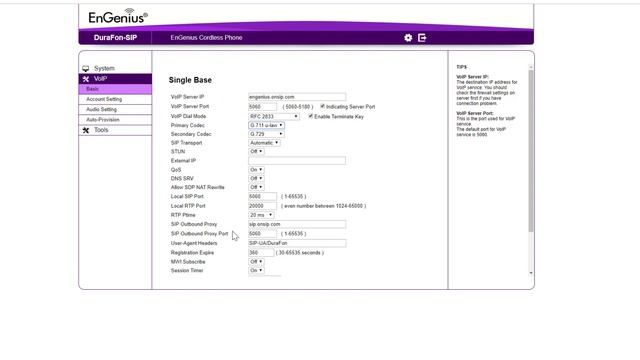The image size is (640, 360).
Task: Click the "VoIP Server Port:" tip heading
Action: 475,113
